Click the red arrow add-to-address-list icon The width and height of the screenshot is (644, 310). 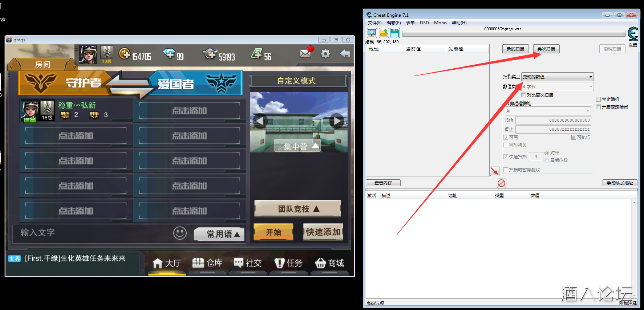pos(494,171)
